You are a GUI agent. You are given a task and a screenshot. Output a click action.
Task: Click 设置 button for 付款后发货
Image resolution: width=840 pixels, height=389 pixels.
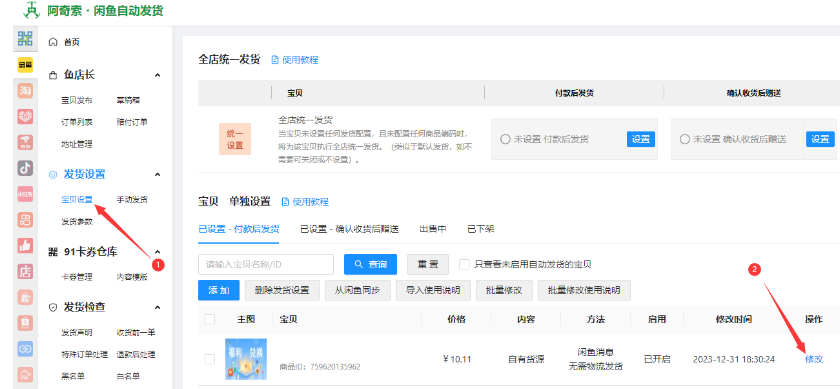[x=641, y=139]
